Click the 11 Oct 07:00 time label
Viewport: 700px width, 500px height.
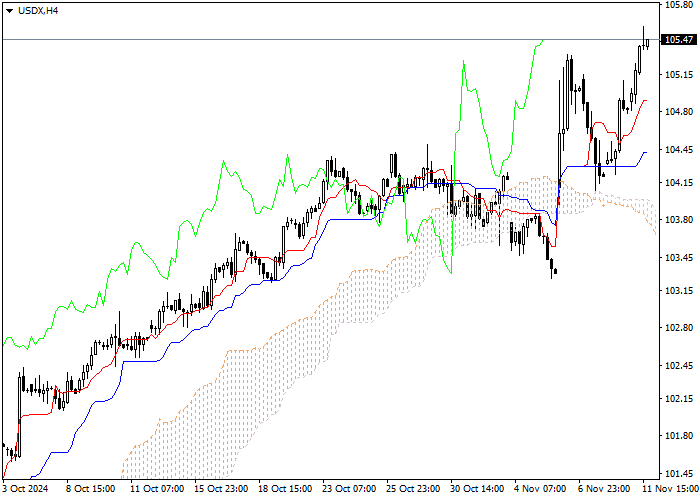click(x=157, y=489)
